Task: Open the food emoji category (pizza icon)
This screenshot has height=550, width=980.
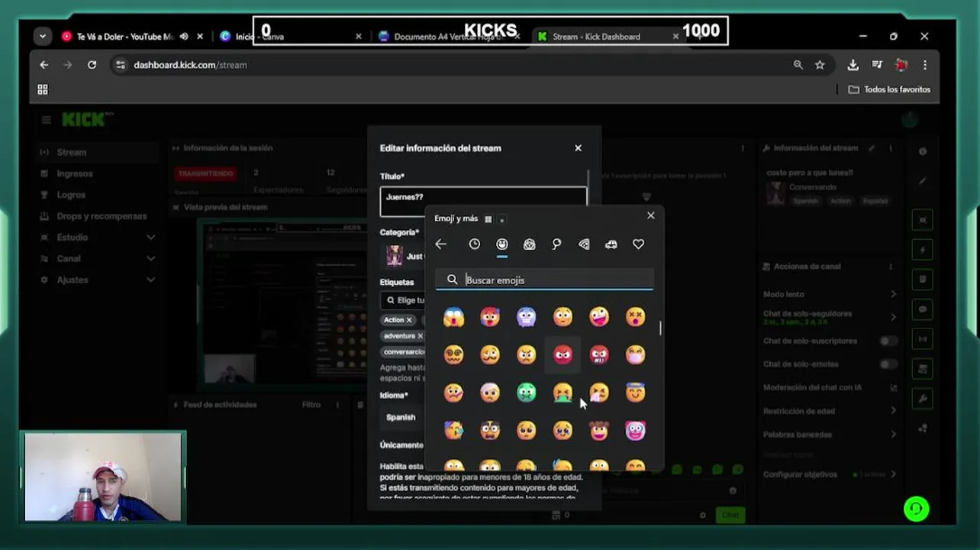Action: click(584, 244)
